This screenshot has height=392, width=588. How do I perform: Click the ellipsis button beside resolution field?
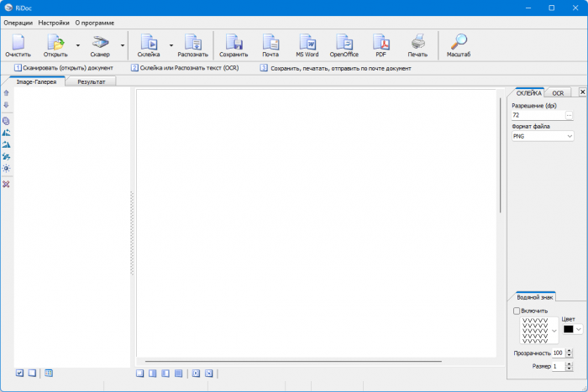(569, 114)
